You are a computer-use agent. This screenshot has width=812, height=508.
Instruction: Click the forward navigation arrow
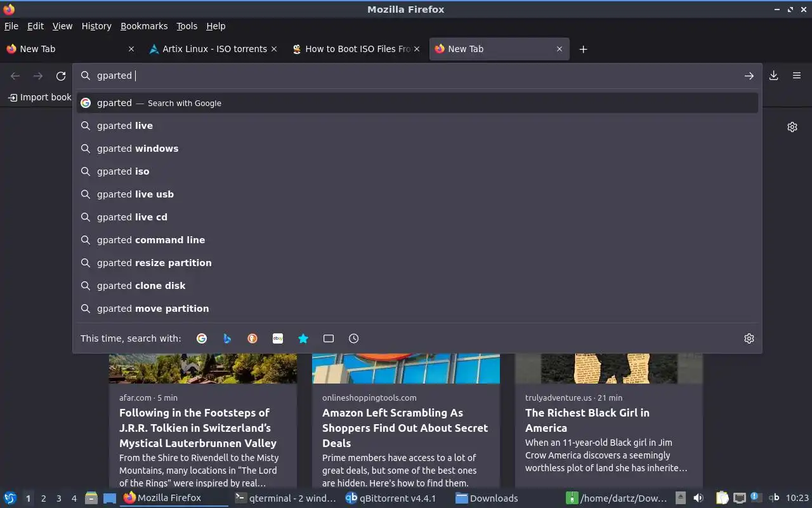click(38, 76)
